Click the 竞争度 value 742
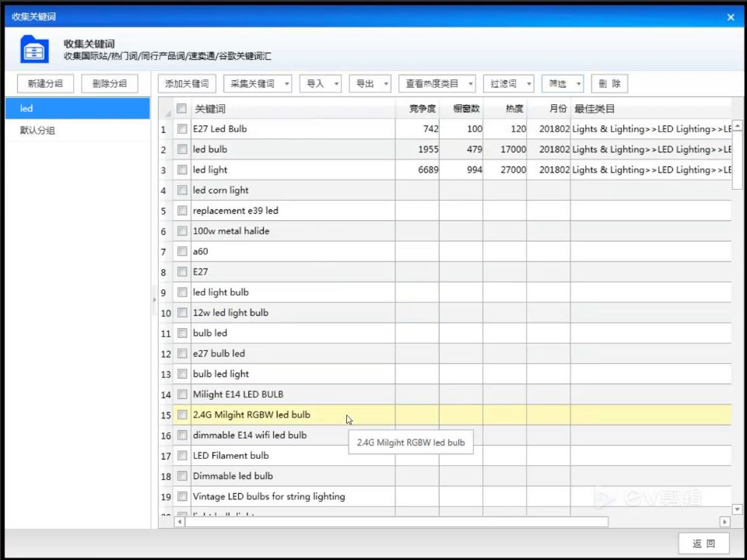Screen dimensions: 747x560 pos(430,129)
